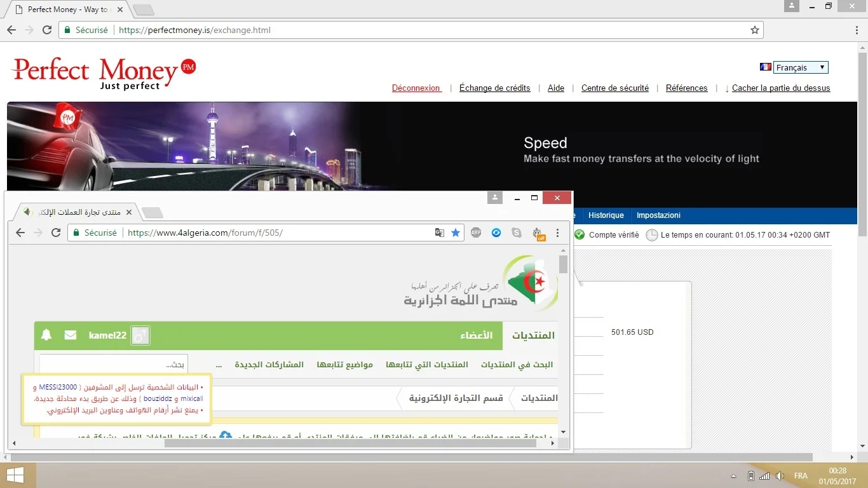The width and height of the screenshot is (868, 488).
Task: Click the Adblock Plus extension icon
Action: tap(476, 233)
